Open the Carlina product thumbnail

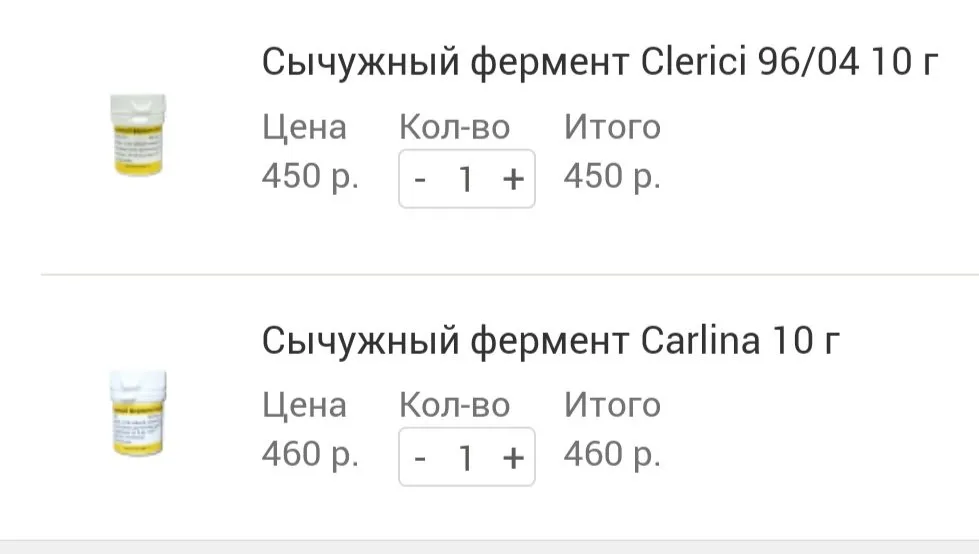click(x=137, y=414)
